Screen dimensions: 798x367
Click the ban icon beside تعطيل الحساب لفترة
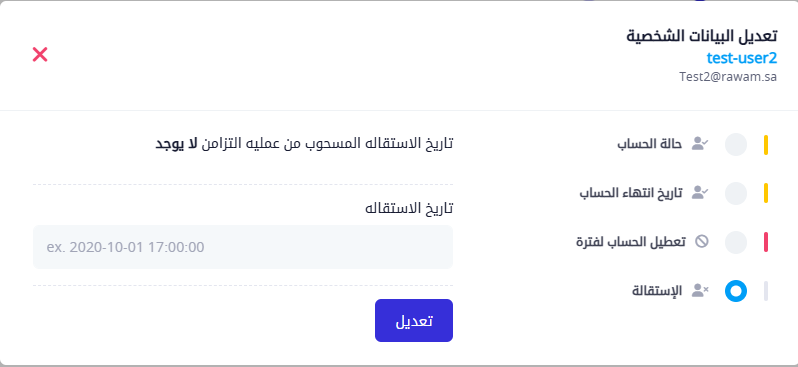(x=702, y=241)
